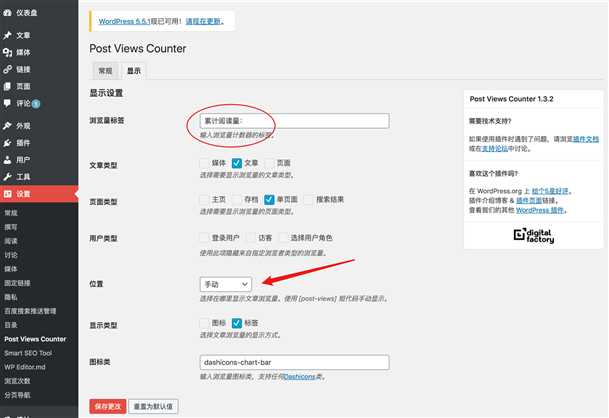Click the comment count badge beside 评论
This screenshot has width=609, height=418.
36,104
